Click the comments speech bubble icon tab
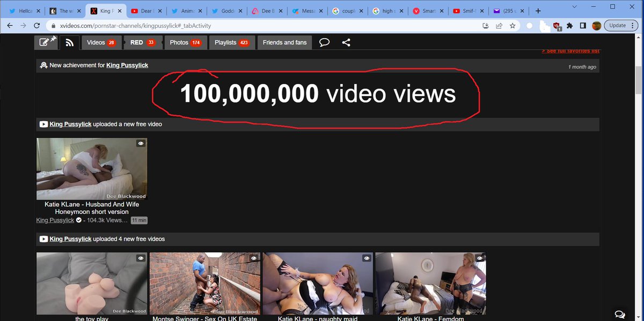Viewport: 644px width, 321px height. point(324,42)
